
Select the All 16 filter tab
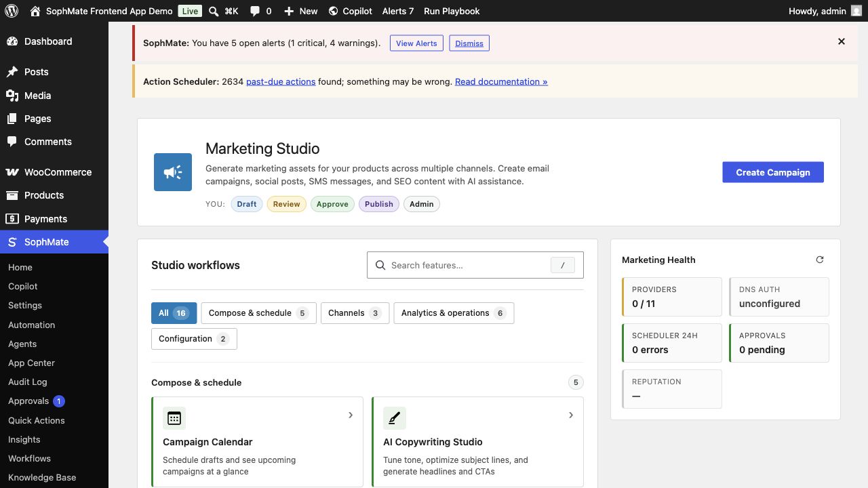[x=174, y=313]
